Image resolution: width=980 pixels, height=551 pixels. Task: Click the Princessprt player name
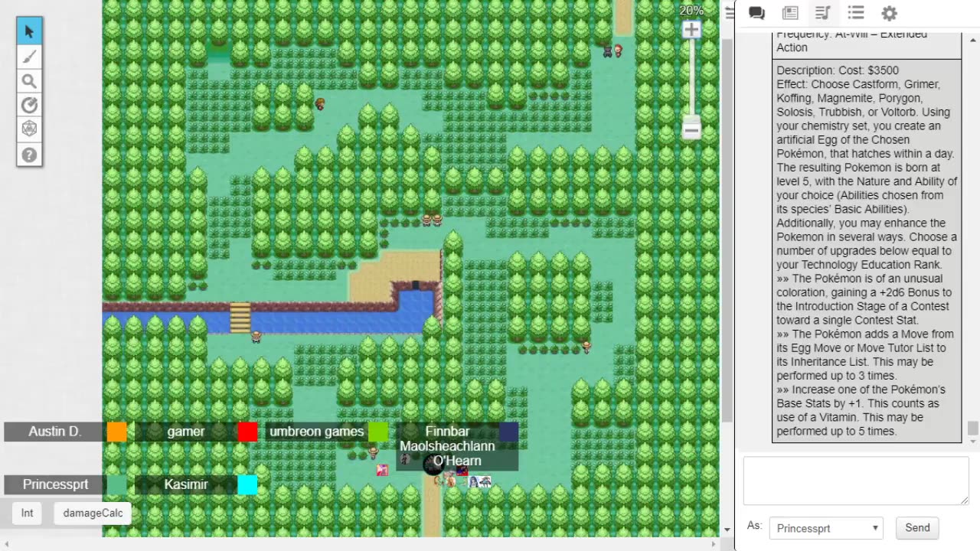[55, 484]
